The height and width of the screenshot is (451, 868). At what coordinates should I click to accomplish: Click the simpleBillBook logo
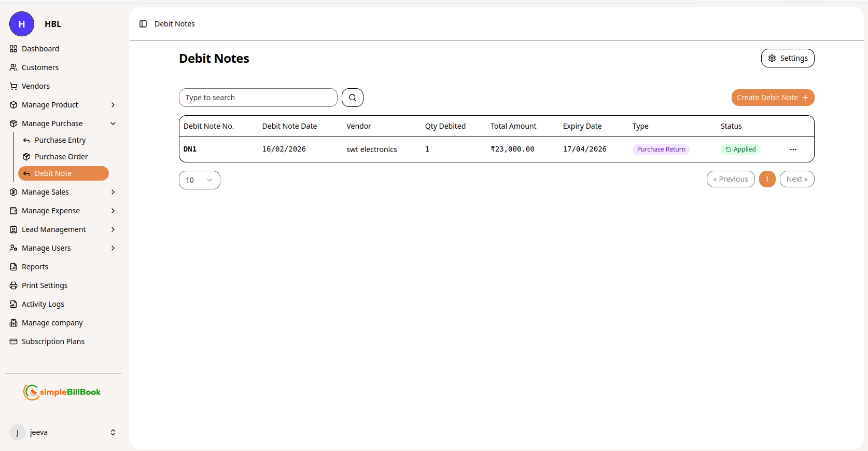click(62, 392)
